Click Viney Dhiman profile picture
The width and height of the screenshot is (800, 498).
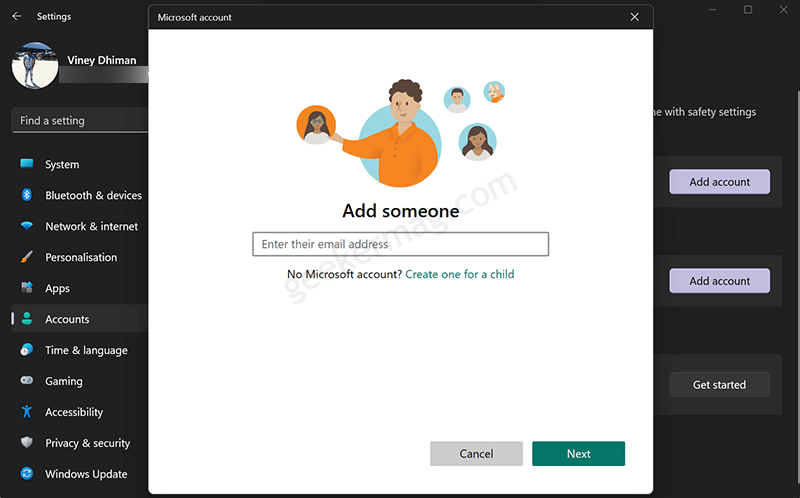(35, 65)
